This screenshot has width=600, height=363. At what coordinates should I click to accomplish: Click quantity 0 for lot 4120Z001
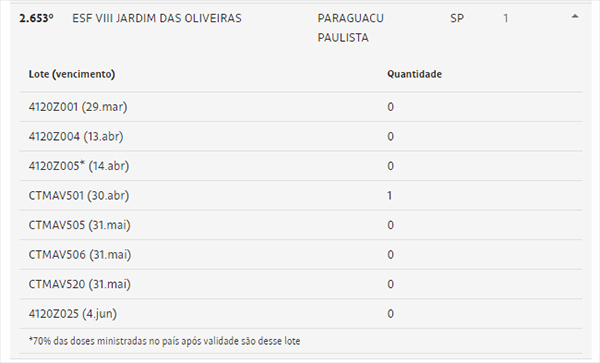point(390,107)
